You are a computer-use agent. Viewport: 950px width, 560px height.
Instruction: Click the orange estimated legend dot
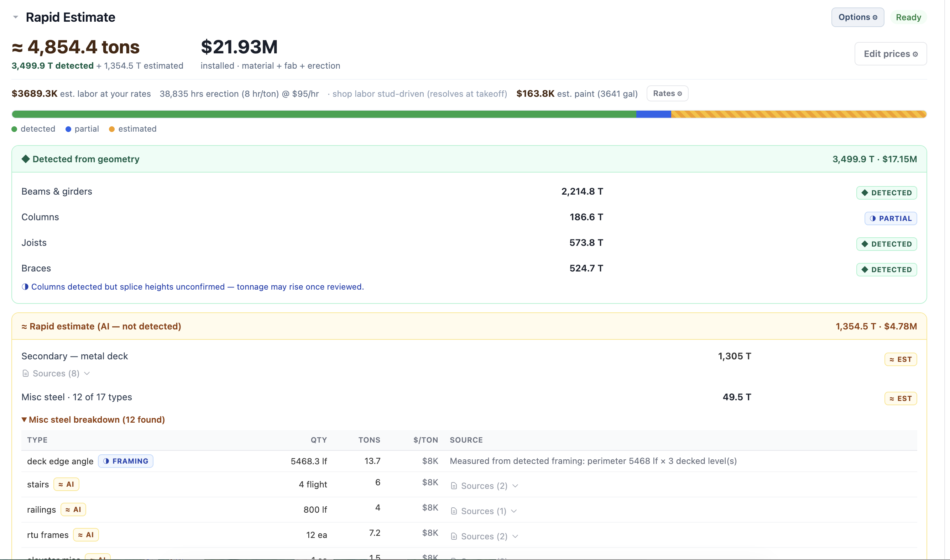[112, 129]
